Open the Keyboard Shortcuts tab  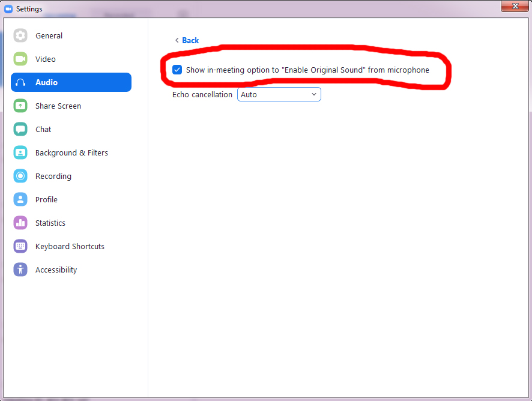[x=70, y=246]
